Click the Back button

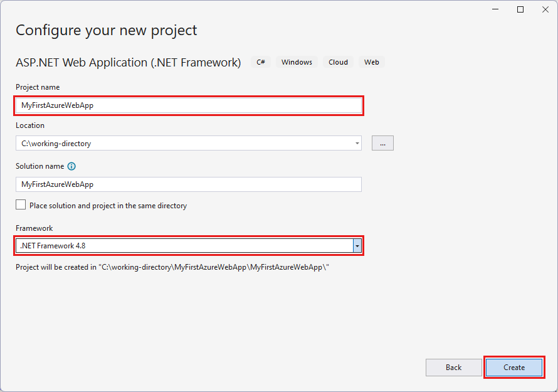(453, 368)
